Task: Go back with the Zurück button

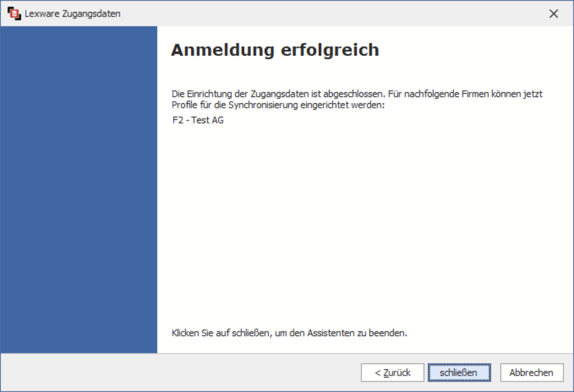Action: (392, 373)
